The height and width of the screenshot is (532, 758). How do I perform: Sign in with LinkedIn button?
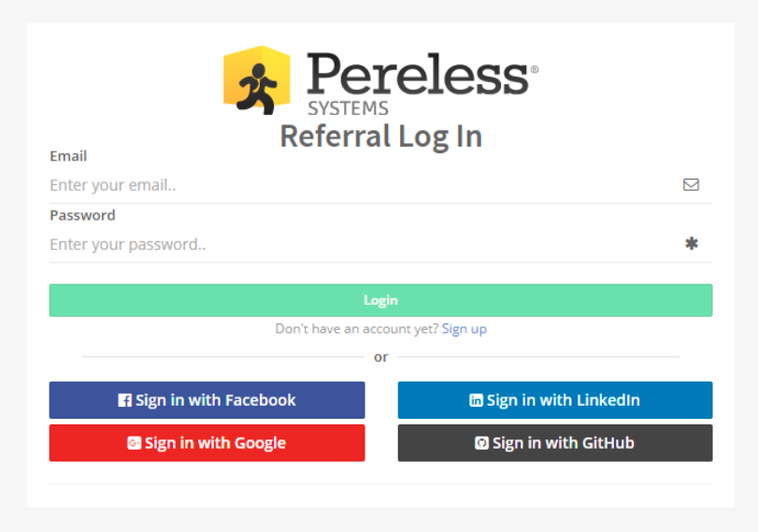click(x=555, y=400)
